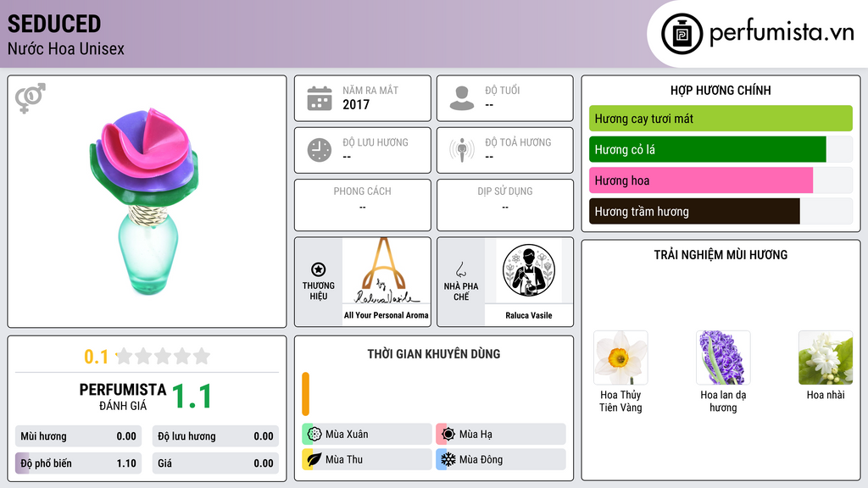Click the person icon for Độ tuổi

pos(462,98)
